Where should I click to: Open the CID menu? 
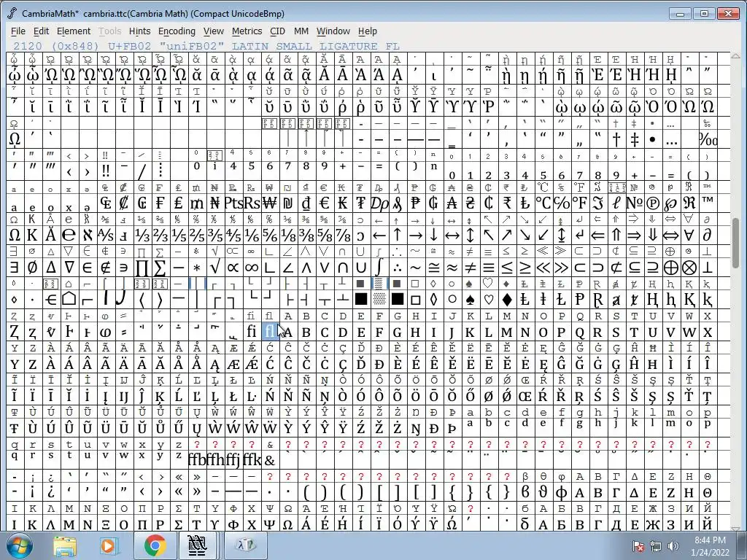277,31
